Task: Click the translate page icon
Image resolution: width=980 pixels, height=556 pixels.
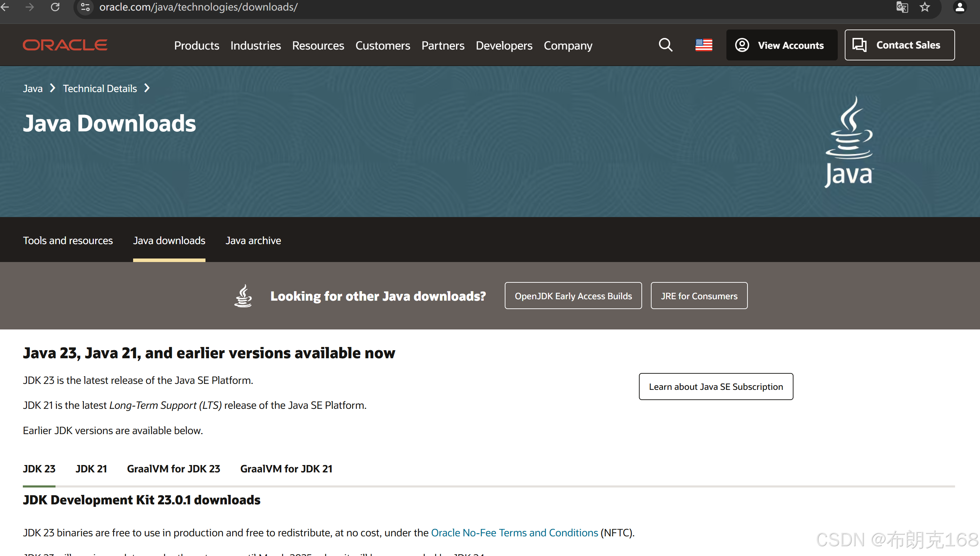Action: click(x=902, y=7)
